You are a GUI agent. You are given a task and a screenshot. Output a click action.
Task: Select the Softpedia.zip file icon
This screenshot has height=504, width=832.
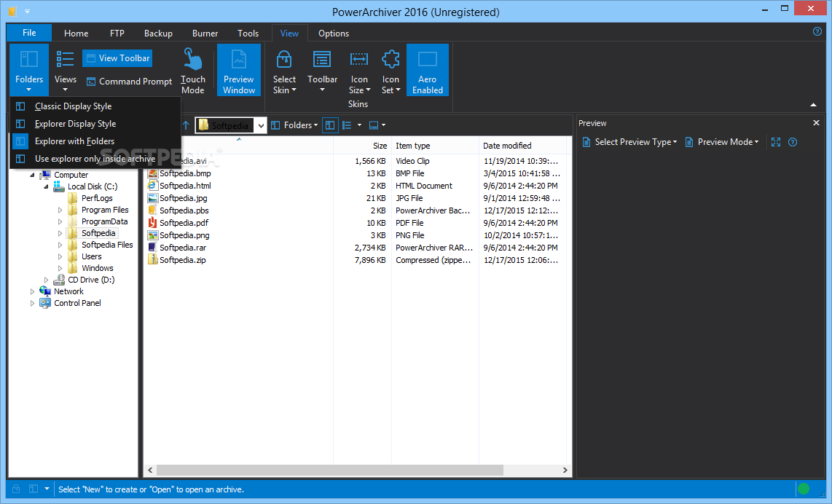[x=153, y=260]
